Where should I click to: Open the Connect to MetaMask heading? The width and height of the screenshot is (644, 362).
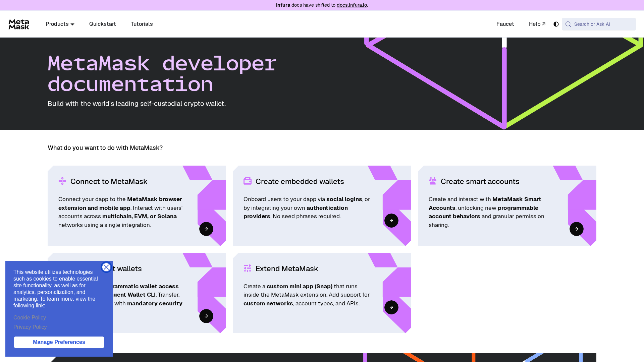pos(109,181)
